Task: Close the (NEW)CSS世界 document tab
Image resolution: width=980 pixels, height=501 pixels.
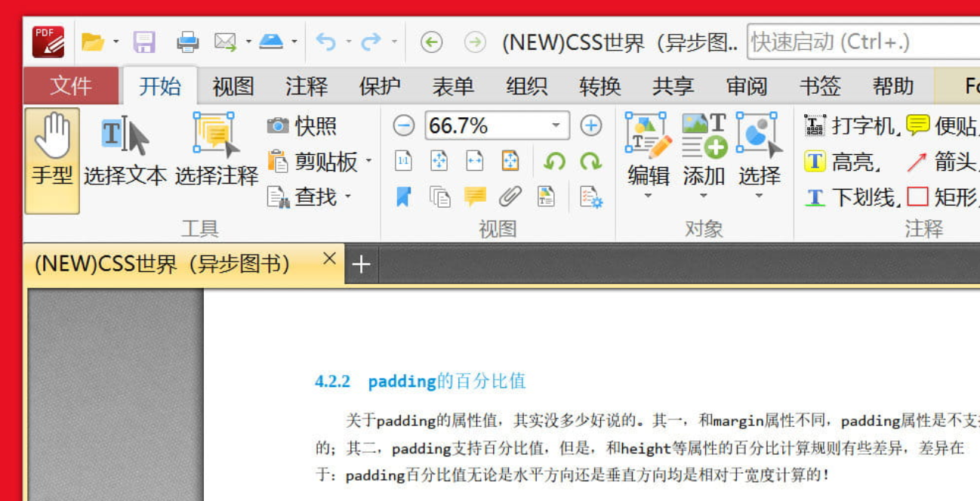Action: click(329, 258)
